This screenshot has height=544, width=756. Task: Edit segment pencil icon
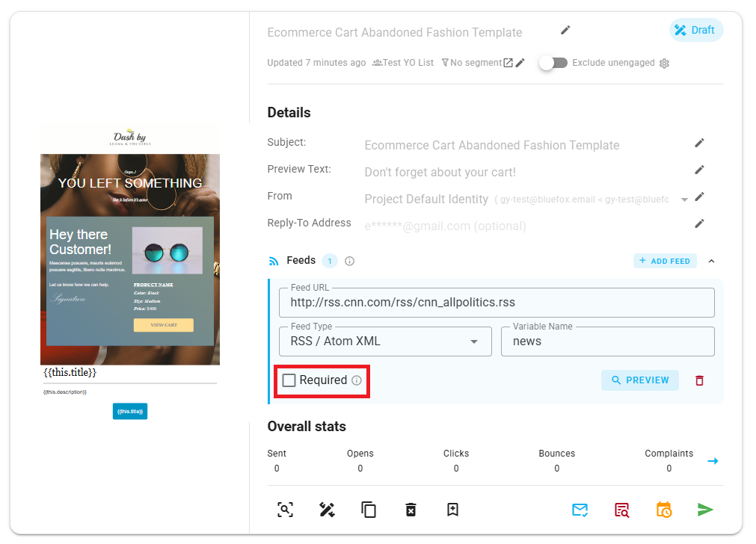pos(520,63)
